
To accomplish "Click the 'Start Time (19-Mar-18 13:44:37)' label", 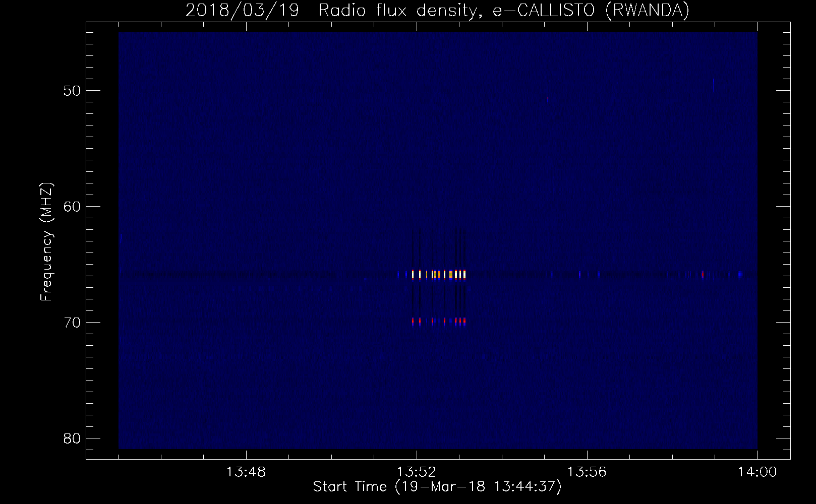I will click(437, 487).
